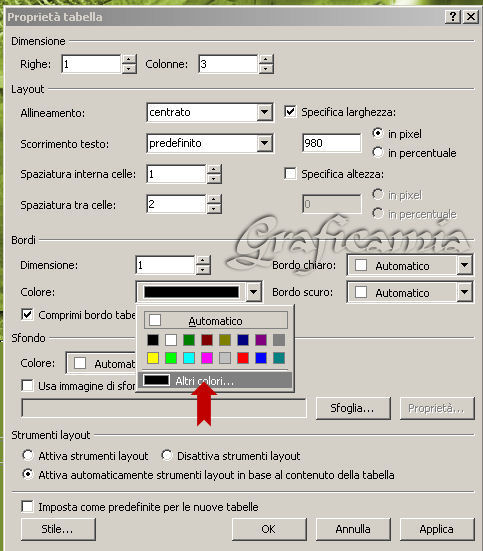Decrease Spaziatura tra celle value

(x=214, y=209)
